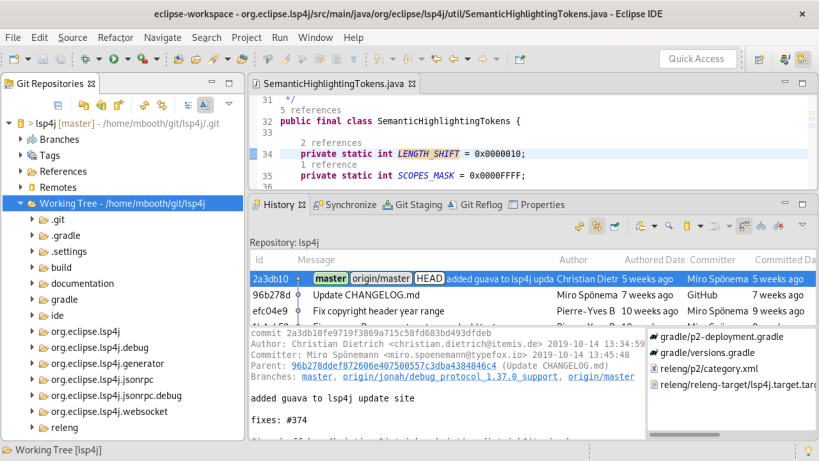The height and width of the screenshot is (461, 819).
Task: Open the Refactor menu
Action: pyautogui.click(x=116, y=37)
